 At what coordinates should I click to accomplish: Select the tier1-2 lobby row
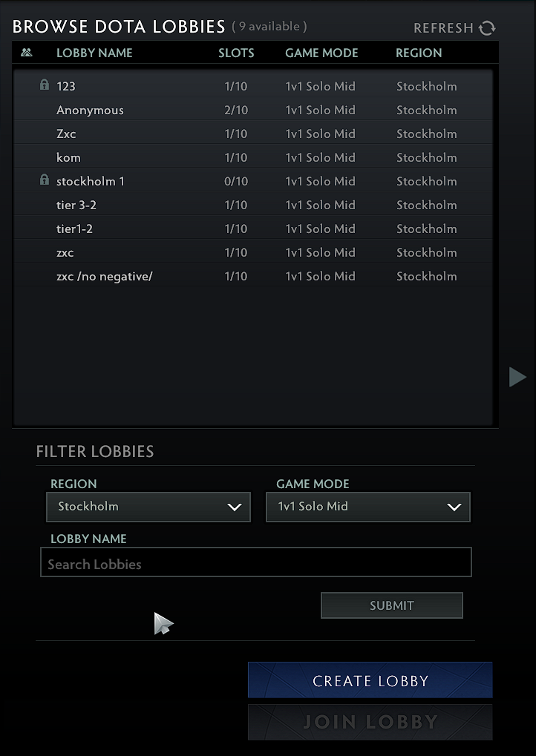(x=252, y=229)
